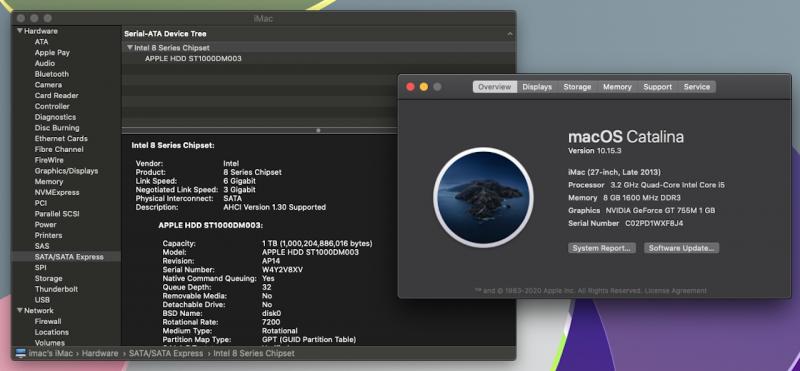Click the serial number C02PD1WXF8J4

coord(654,224)
